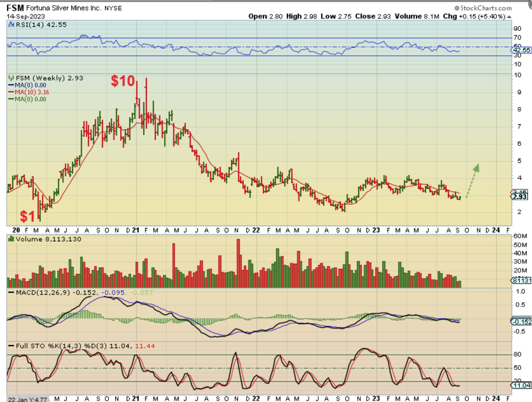The height and width of the screenshot is (402, 532).
Task: Click the -0.152 MACD value tag on right axis
Action: [522, 322]
